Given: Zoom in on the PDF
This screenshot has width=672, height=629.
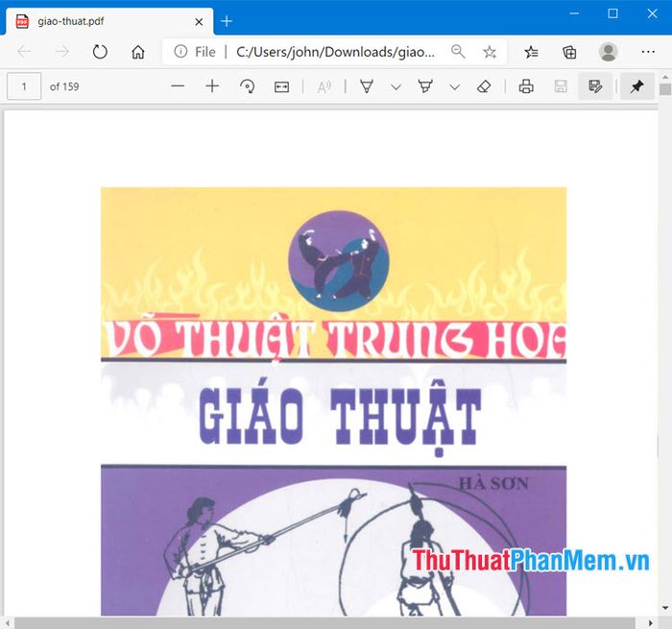Looking at the screenshot, I should [212, 86].
